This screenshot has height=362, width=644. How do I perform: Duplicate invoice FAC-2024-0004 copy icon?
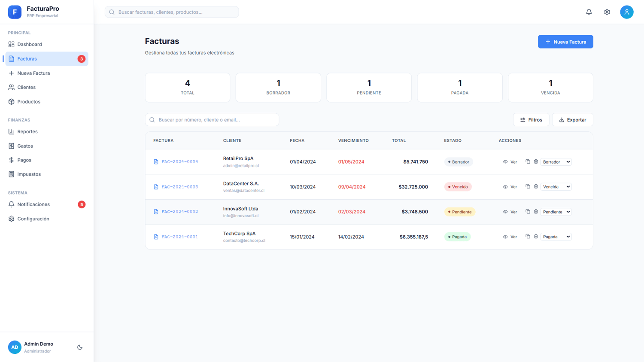(528, 161)
